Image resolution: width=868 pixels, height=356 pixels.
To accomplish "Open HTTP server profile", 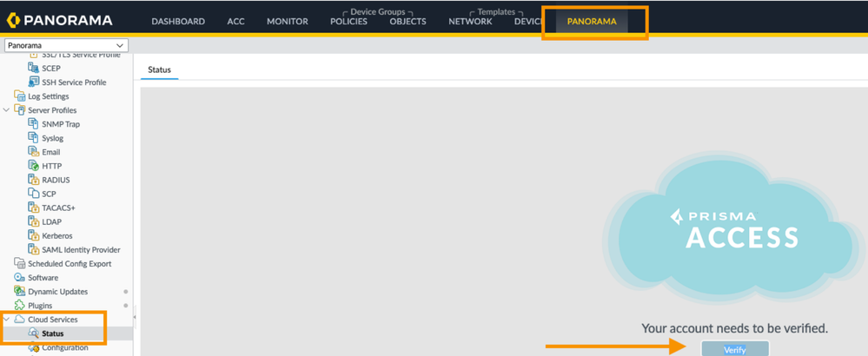I will (51, 166).
